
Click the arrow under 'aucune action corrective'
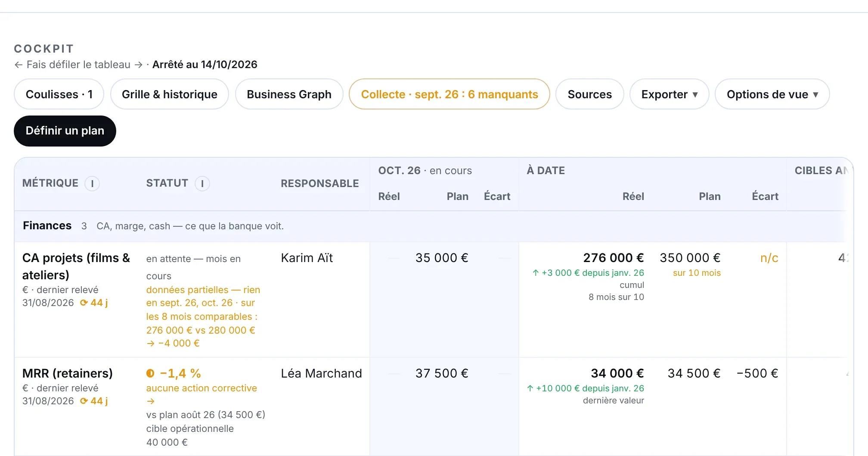(150, 402)
